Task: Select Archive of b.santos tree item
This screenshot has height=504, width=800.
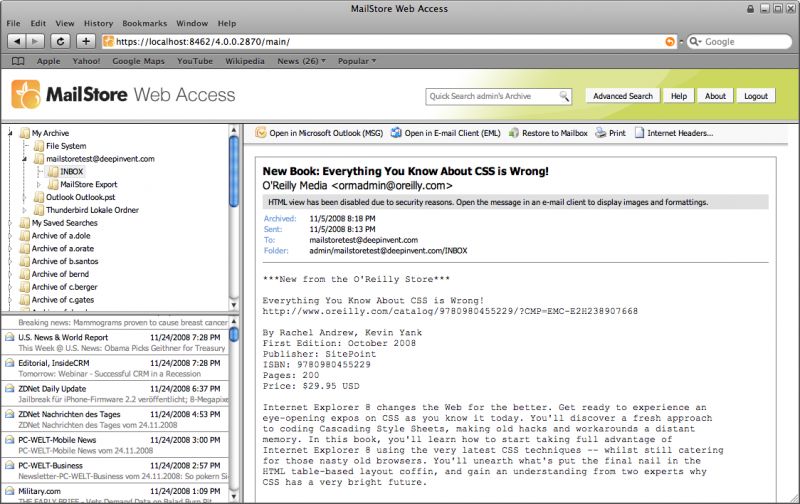Action: coord(65,261)
